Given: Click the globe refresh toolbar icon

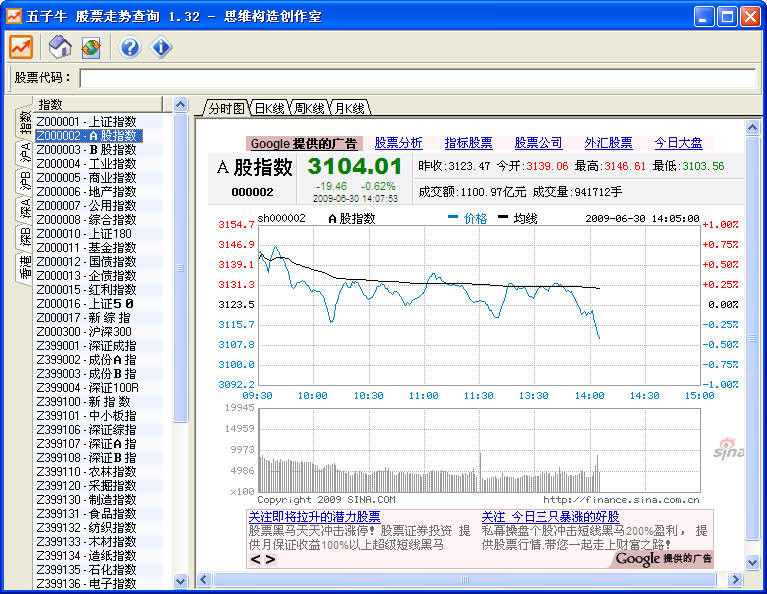Looking at the screenshot, I should point(91,47).
